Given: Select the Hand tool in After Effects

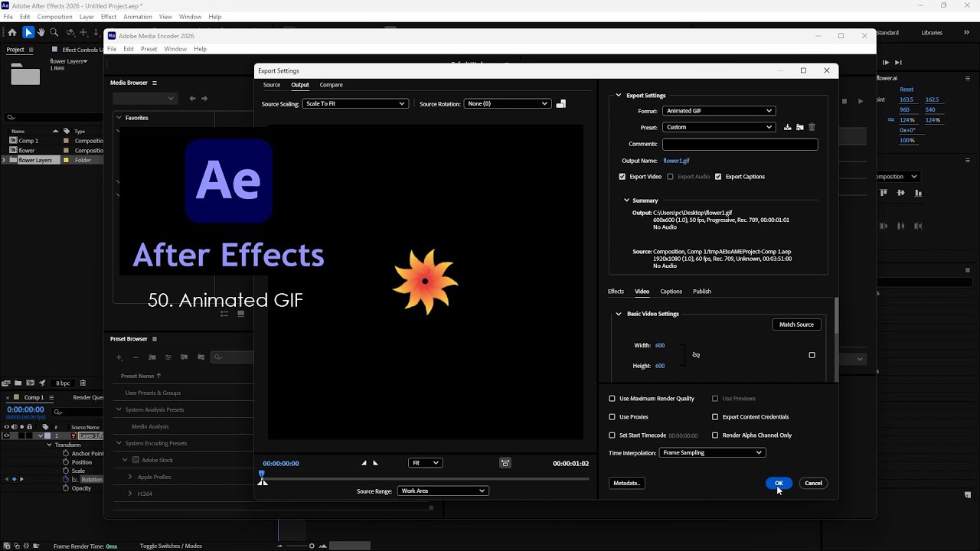Looking at the screenshot, I should (x=41, y=33).
